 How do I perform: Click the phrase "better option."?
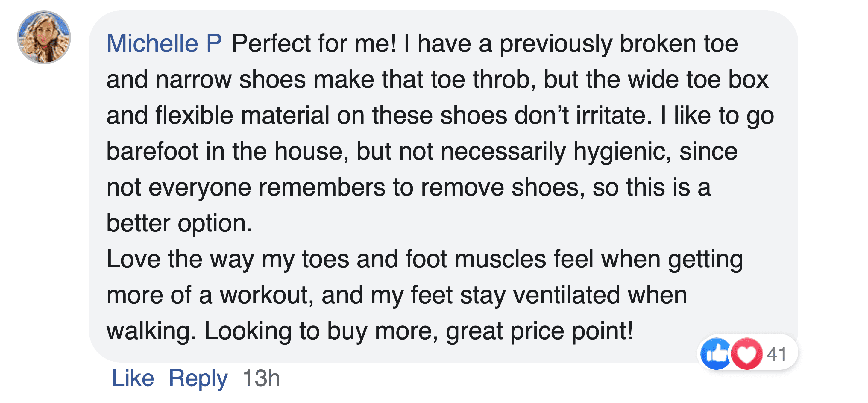click(x=179, y=223)
